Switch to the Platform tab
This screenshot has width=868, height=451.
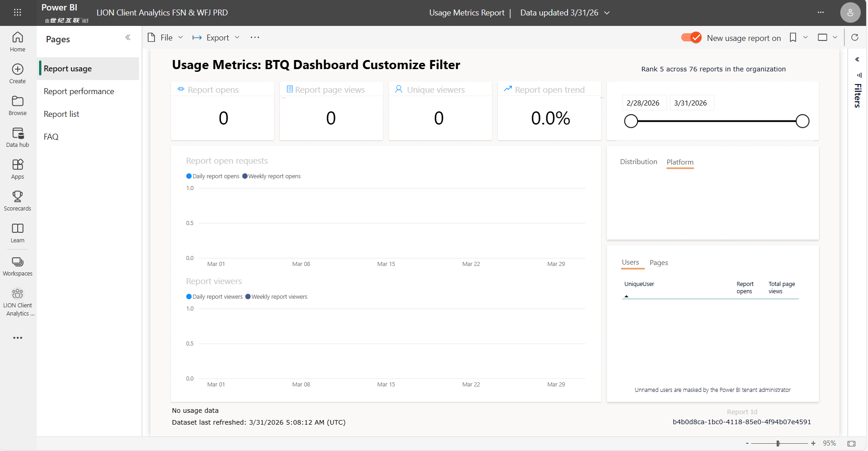680,162
